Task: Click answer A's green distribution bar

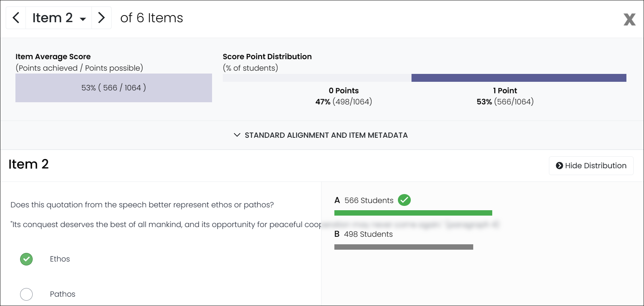Action: [413, 212]
